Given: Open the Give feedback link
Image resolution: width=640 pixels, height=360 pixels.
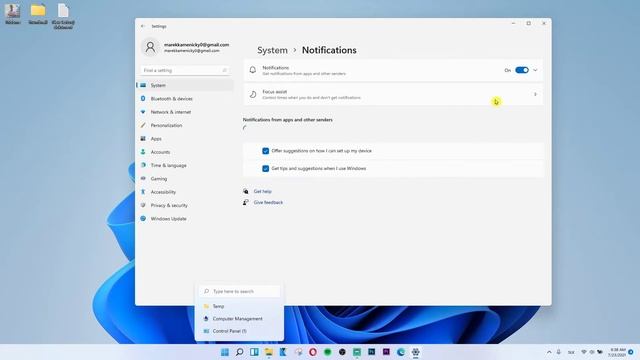Looking at the screenshot, I should [x=268, y=202].
